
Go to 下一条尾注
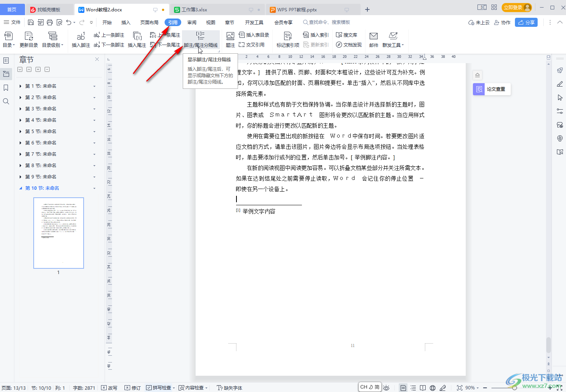coord(165,45)
